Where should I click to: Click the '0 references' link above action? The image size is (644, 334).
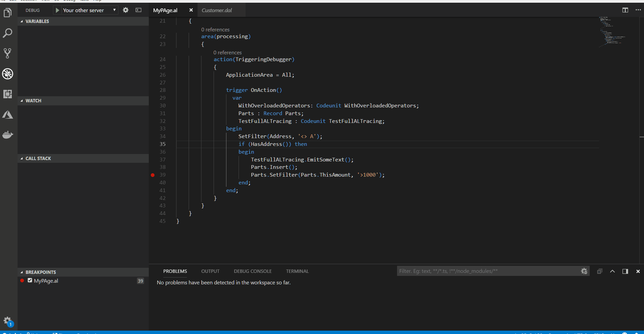pos(227,53)
